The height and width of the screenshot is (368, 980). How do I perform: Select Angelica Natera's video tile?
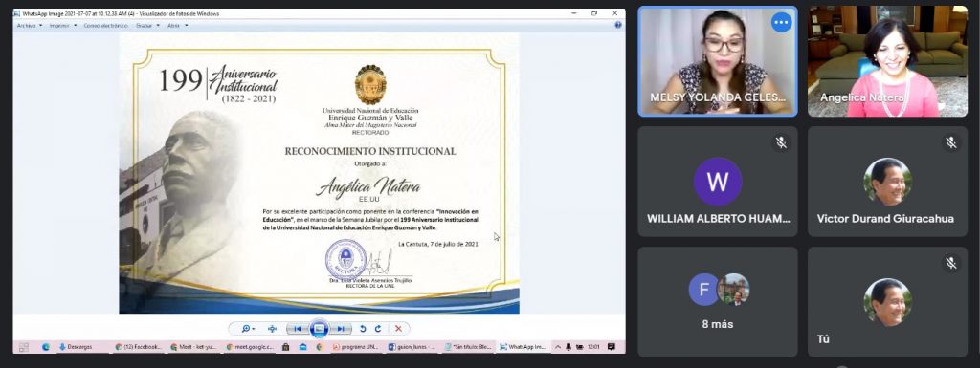pos(887,62)
